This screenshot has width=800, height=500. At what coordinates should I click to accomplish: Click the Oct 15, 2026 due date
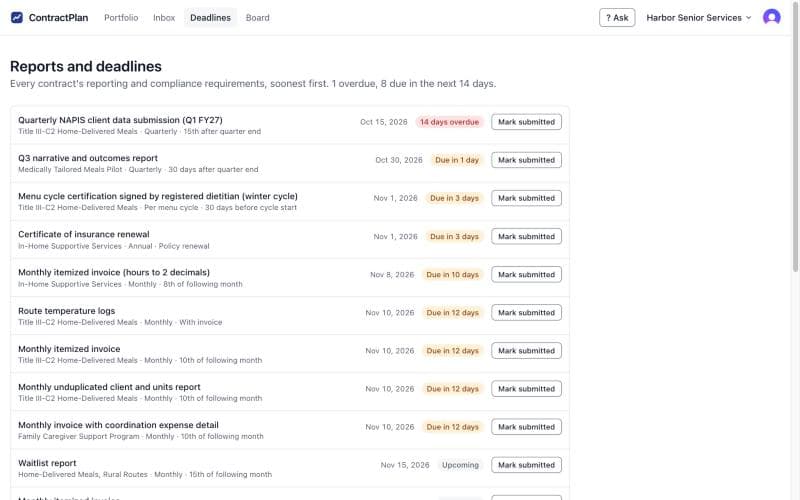click(x=384, y=122)
